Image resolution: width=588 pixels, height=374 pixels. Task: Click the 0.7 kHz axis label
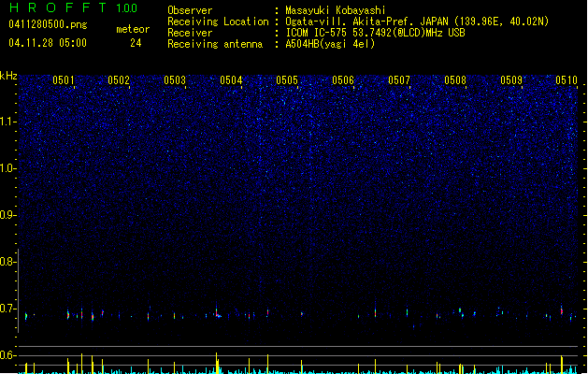(x=8, y=309)
